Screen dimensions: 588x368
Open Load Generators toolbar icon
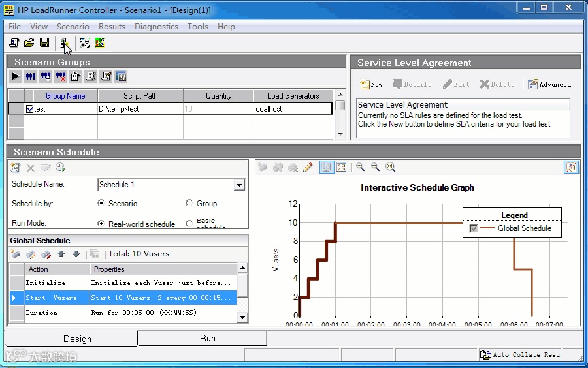point(65,44)
